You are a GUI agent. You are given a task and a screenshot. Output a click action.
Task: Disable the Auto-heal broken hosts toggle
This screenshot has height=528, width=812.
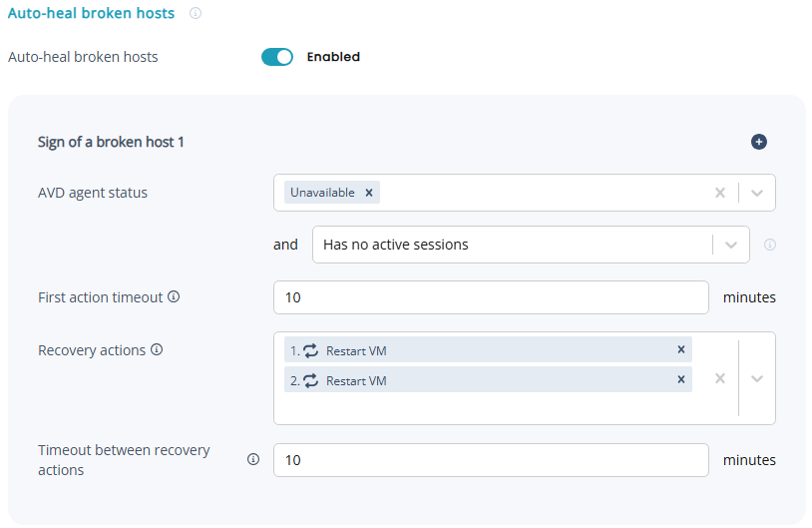[277, 57]
